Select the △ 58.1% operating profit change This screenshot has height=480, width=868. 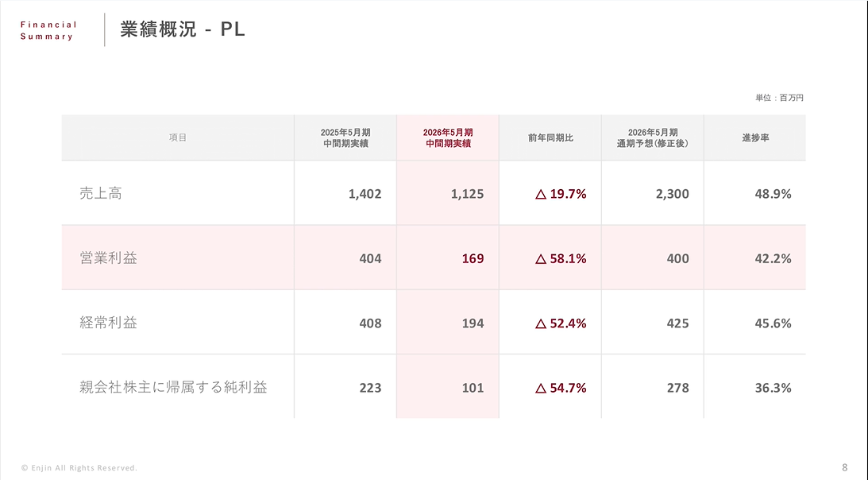click(x=561, y=259)
